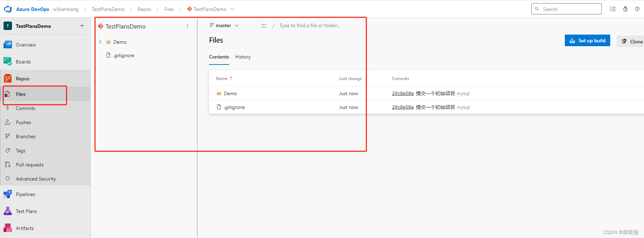This screenshot has height=238, width=644.
Task: Click the Azure DevOps text link
Action: 32,9
